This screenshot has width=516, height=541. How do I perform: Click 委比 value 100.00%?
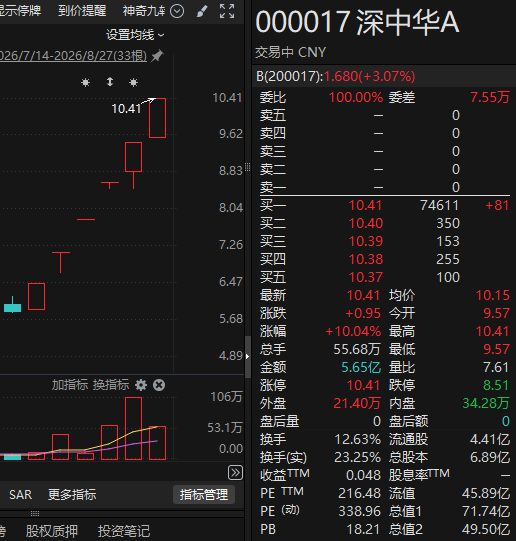click(x=356, y=98)
